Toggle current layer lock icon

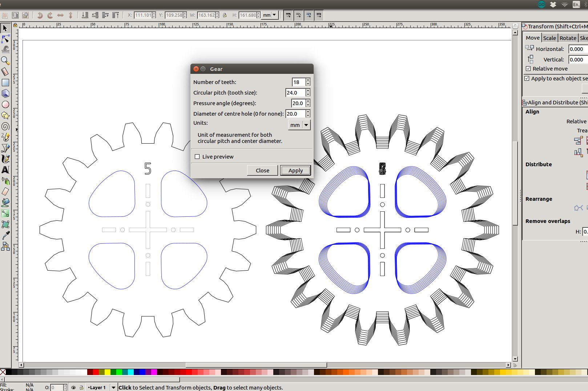coord(81,388)
